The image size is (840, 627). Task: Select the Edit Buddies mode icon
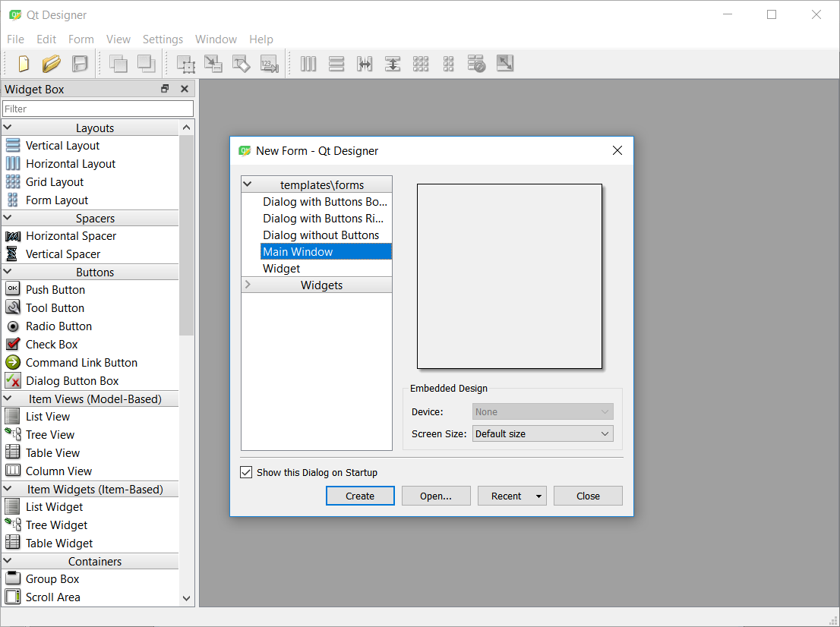(x=241, y=64)
